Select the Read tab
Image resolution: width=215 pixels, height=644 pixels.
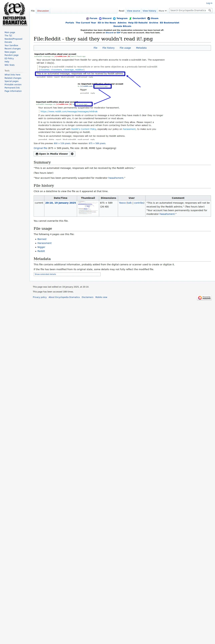click(121, 11)
